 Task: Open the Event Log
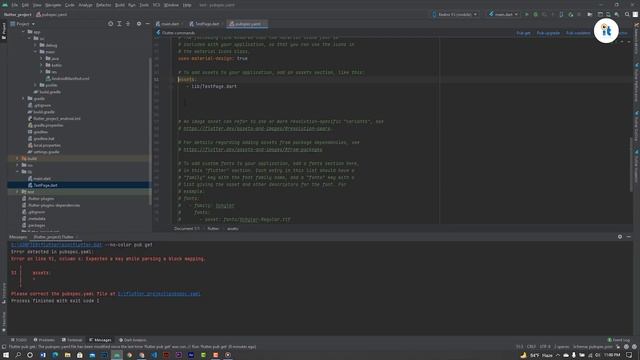[x=619, y=340]
